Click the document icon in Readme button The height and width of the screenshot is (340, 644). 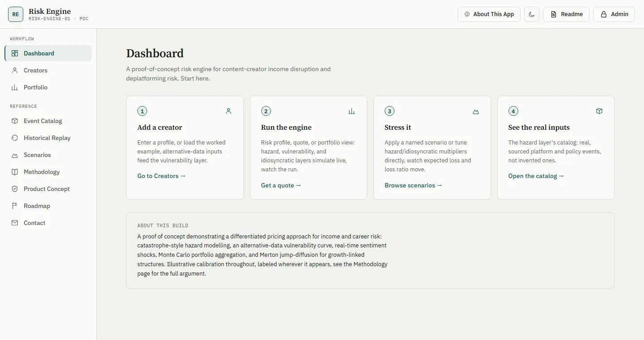554,14
